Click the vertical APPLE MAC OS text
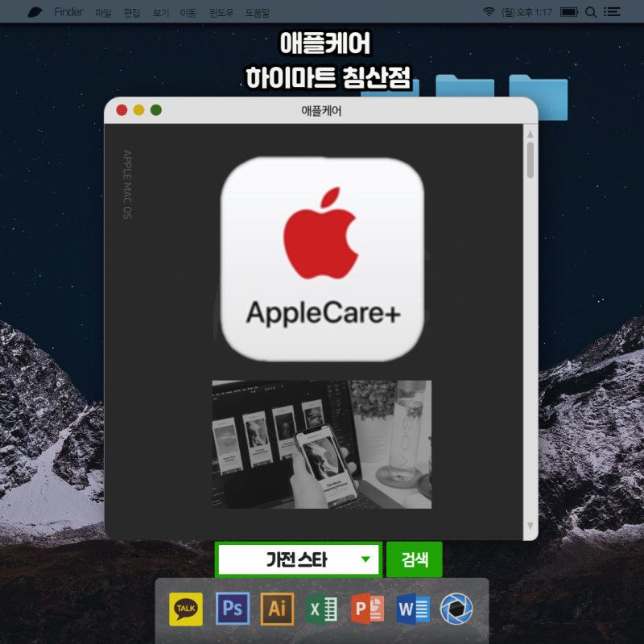The image size is (644, 644). [127, 184]
